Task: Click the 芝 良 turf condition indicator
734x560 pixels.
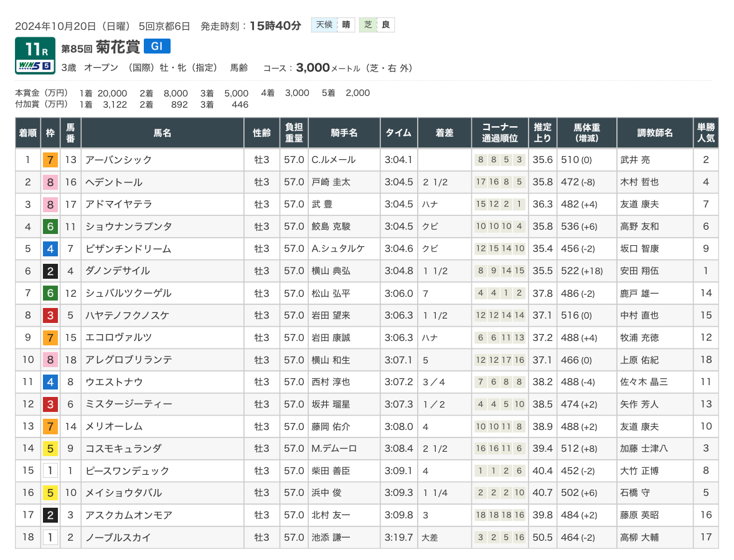Action: point(377,25)
